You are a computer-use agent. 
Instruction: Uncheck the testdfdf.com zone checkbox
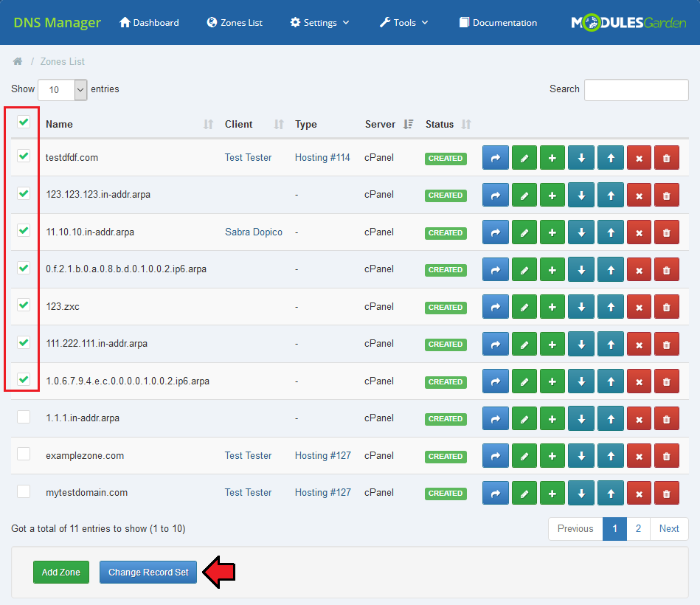point(24,156)
